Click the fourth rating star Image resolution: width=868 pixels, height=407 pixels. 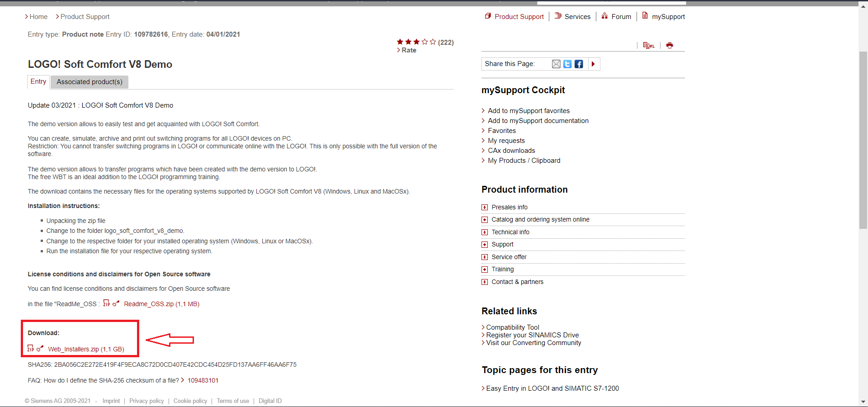tap(425, 42)
